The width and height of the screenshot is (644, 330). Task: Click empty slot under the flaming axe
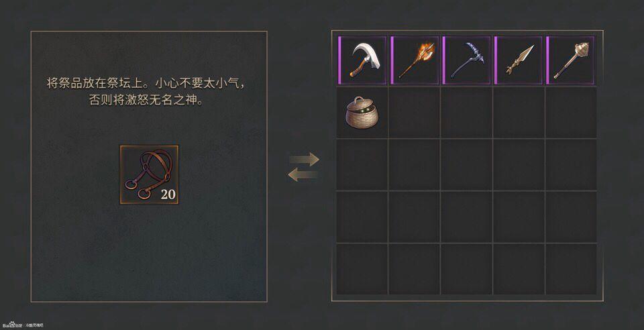(415, 113)
